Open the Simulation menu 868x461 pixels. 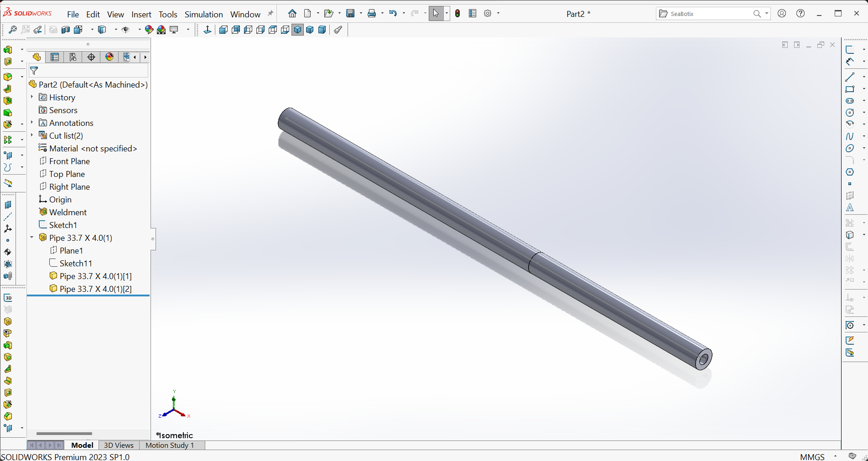(204, 14)
